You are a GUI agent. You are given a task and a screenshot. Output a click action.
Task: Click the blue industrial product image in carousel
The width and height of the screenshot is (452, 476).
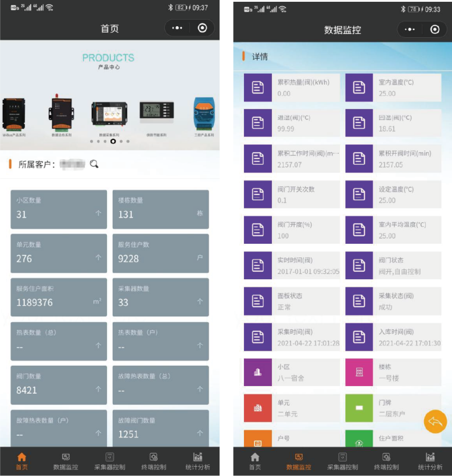click(x=204, y=113)
